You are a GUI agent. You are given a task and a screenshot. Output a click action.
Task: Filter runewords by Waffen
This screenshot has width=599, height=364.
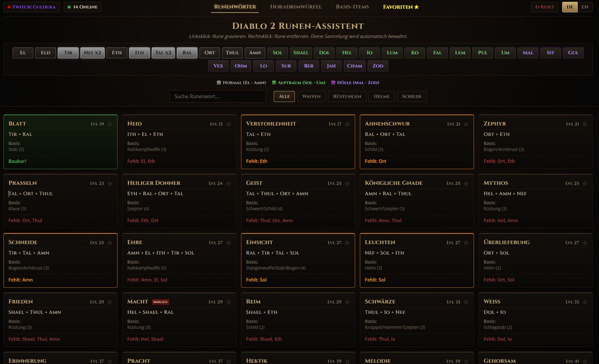tap(311, 97)
